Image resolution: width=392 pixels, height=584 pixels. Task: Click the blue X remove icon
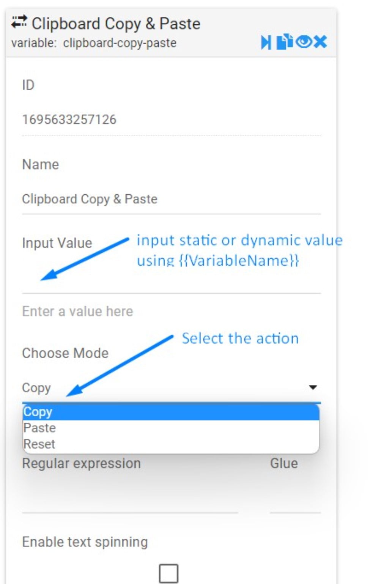click(320, 42)
